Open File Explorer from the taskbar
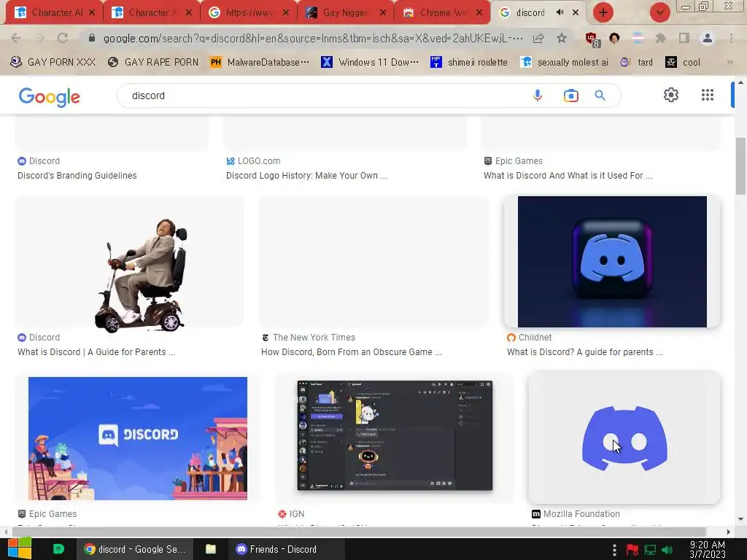 click(x=211, y=549)
